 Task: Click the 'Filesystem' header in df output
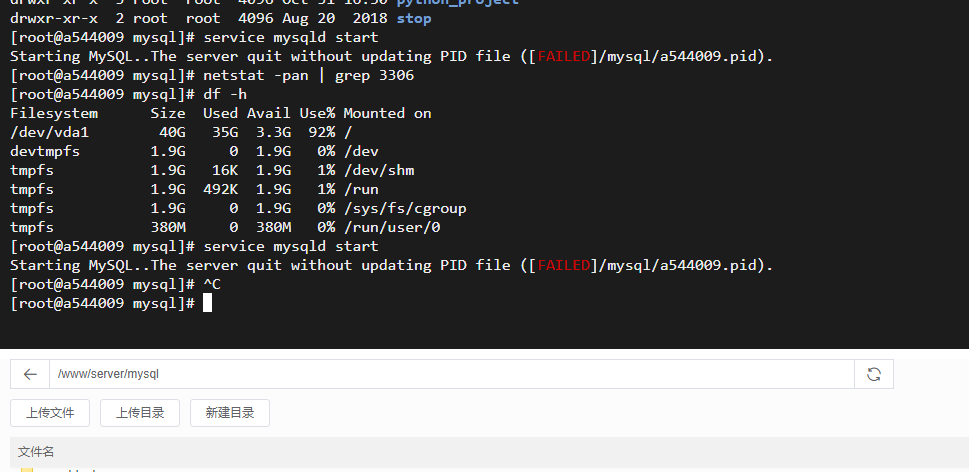click(x=54, y=114)
